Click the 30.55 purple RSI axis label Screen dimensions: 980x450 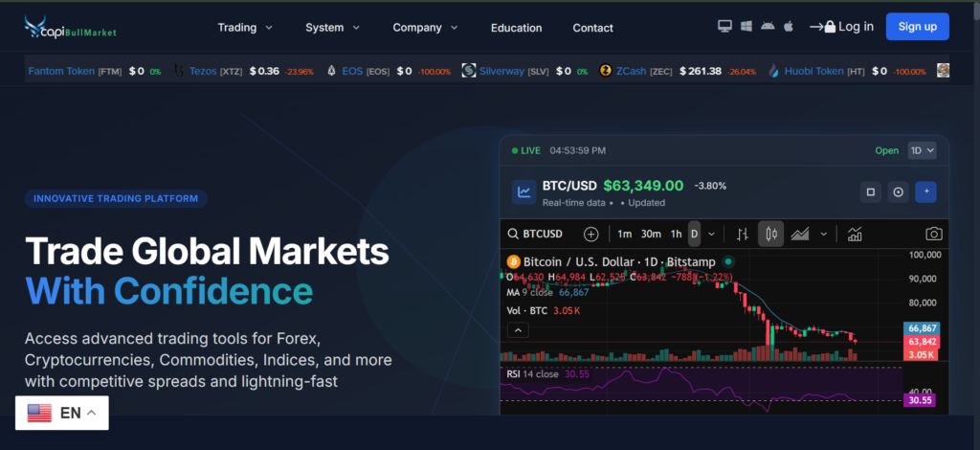920,400
